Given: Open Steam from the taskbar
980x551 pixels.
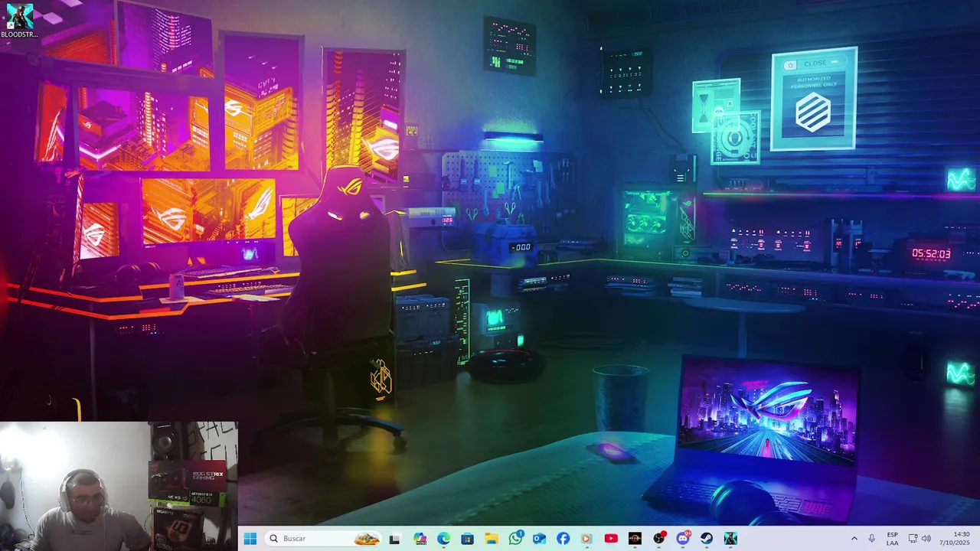Looking at the screenshot, I should [707, 539].
